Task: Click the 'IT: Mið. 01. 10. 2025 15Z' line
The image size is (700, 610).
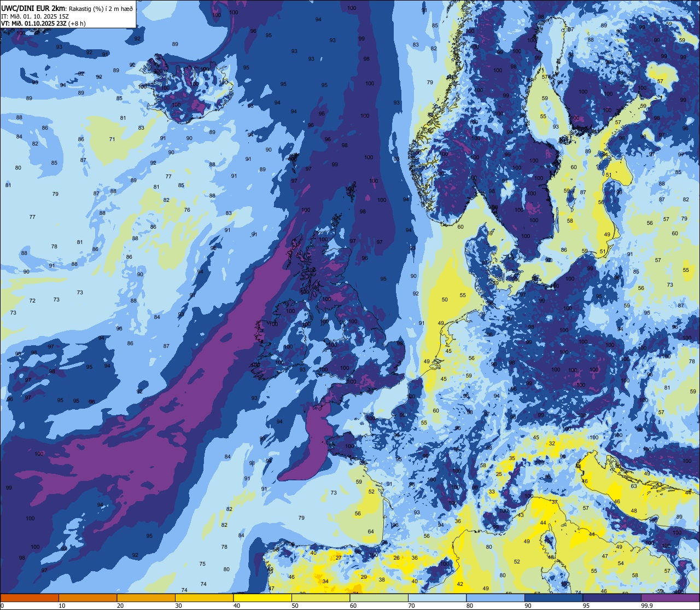Action: pos(35,16)
